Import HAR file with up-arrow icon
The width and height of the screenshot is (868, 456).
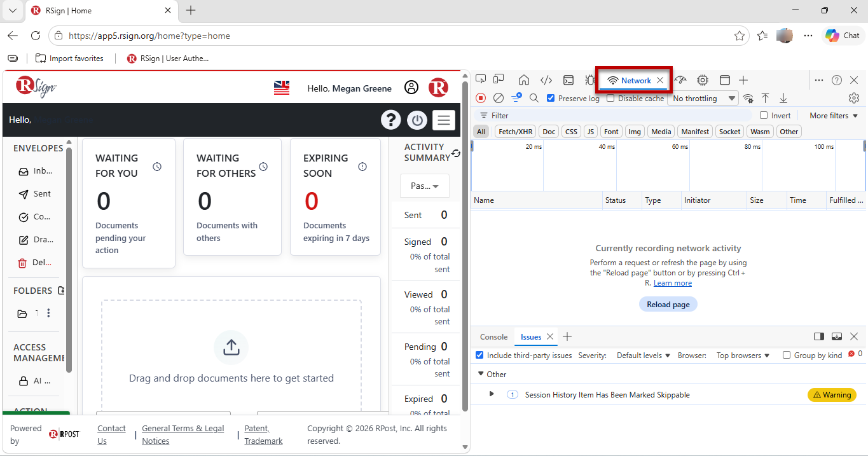pos(766,98)
